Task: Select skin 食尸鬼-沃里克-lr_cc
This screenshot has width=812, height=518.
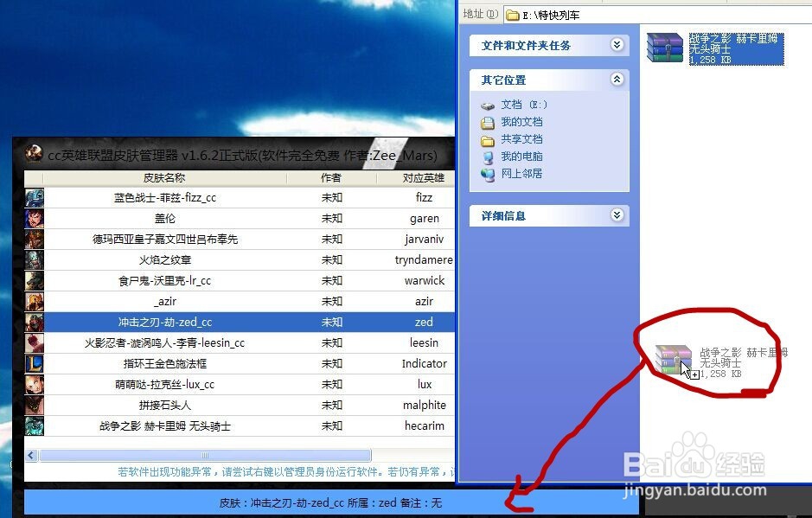Action: (x=164, y=281)
